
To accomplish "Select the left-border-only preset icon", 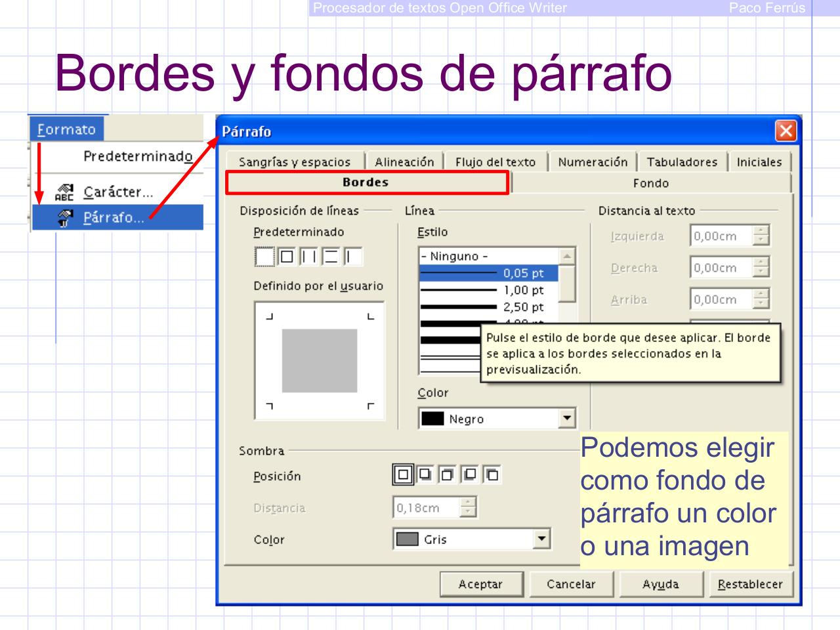I will point(353,257).
